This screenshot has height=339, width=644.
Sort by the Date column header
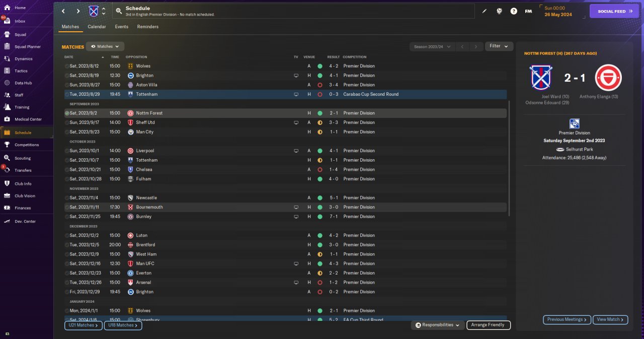(x=69, y=57)
